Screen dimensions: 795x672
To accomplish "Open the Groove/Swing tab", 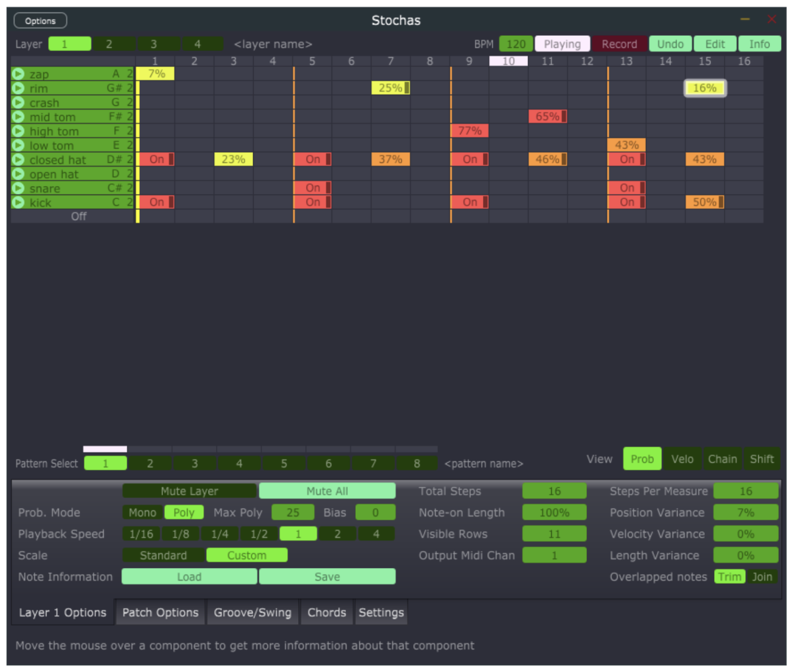I will [252, 612].
